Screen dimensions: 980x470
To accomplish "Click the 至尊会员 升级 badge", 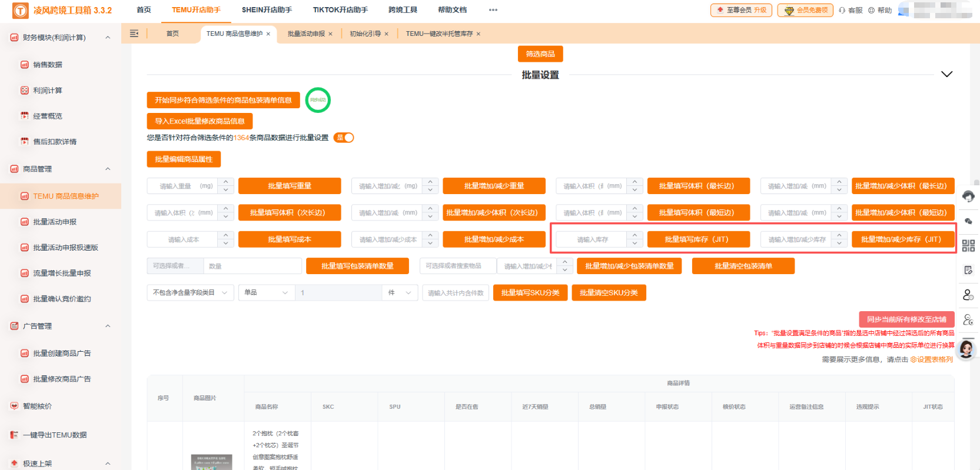I will [741, 10].
